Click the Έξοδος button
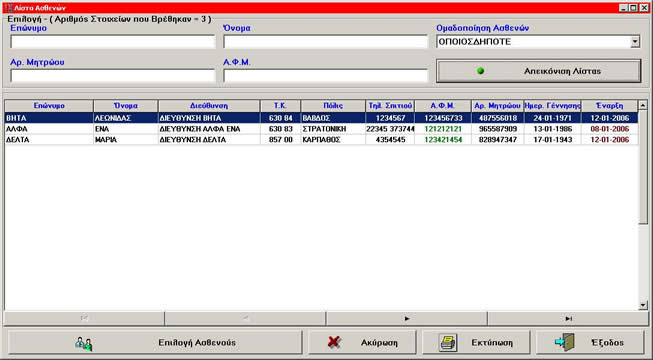 (x=590, y=342)
